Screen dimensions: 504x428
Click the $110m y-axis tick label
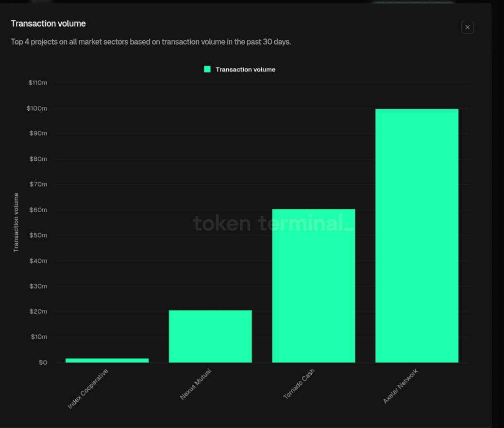pyautogui.click(x=37, y=83)
